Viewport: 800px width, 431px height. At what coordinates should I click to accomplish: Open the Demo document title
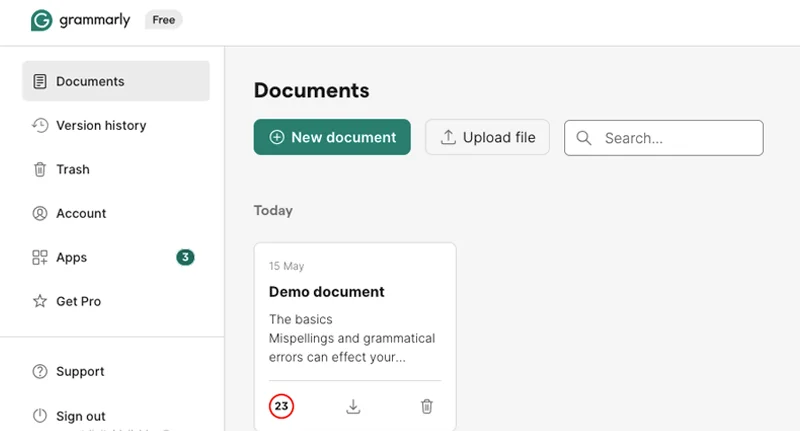click(327, 292)
